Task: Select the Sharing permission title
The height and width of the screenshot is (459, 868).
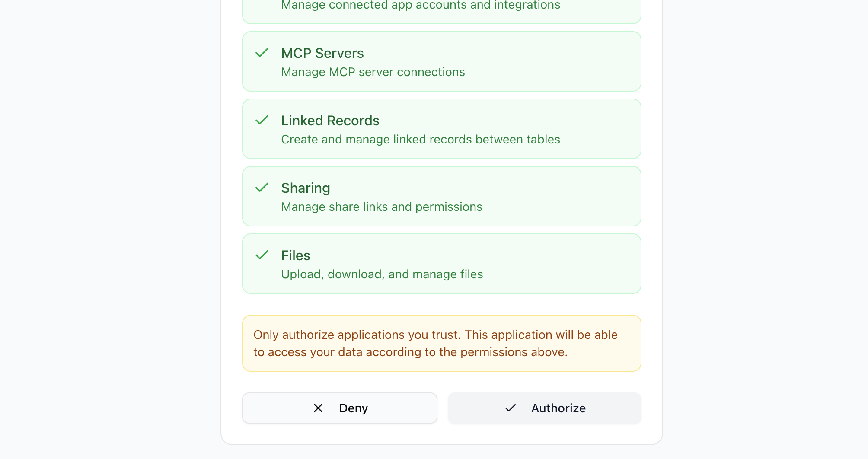Action: coord(306,188)
